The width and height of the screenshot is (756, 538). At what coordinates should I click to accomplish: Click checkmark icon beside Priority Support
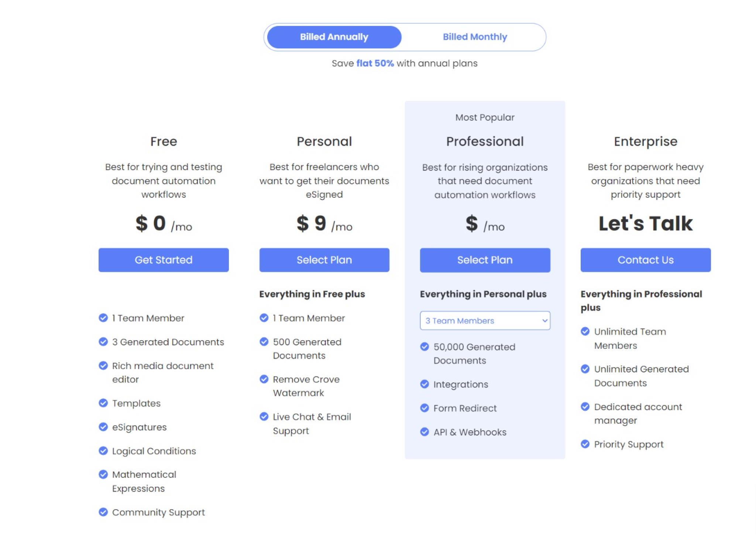pos(585,444)
